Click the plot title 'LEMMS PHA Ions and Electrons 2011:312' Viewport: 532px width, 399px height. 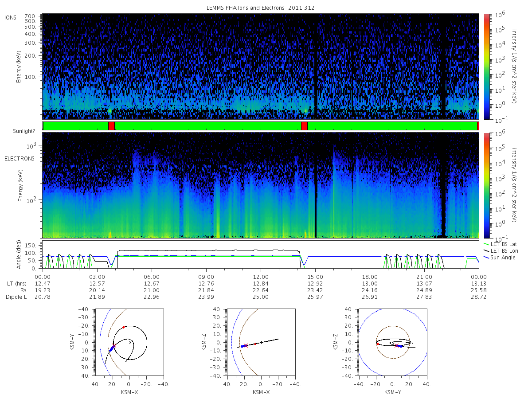pyautogui.click(x=260, y=8)
